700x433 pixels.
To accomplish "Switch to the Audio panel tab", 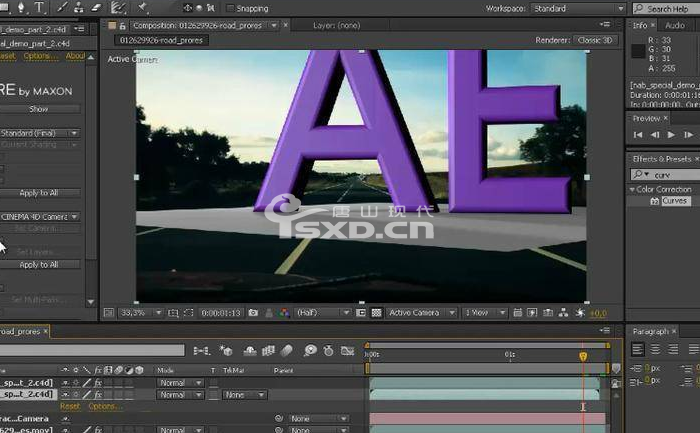I will tap(675, 25).
